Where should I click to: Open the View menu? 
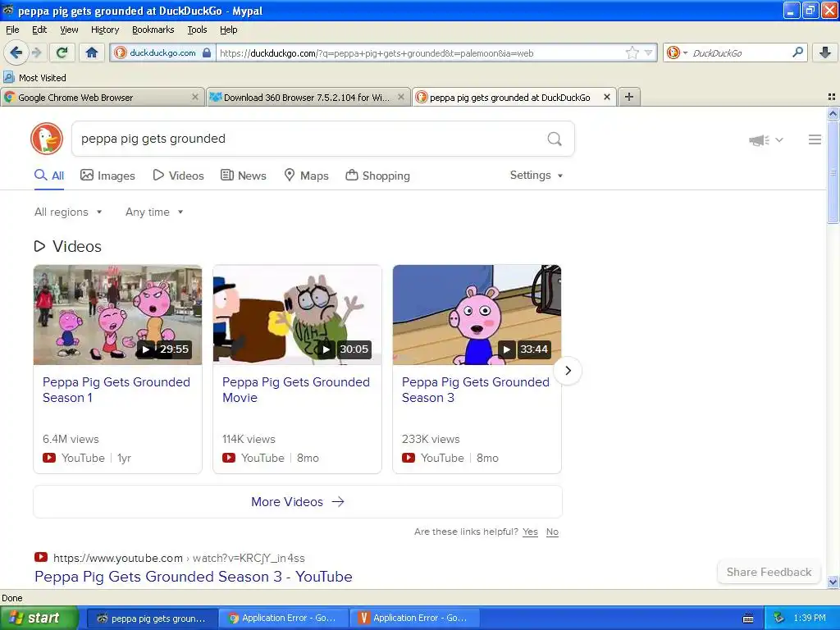point(69,30)
